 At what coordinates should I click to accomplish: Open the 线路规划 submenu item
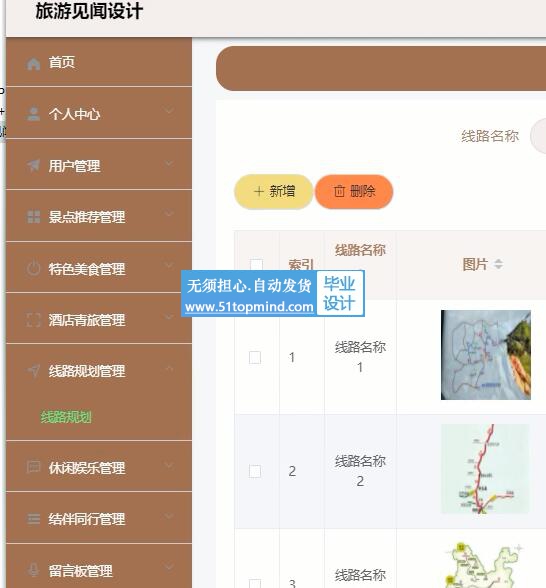point(66,417)
